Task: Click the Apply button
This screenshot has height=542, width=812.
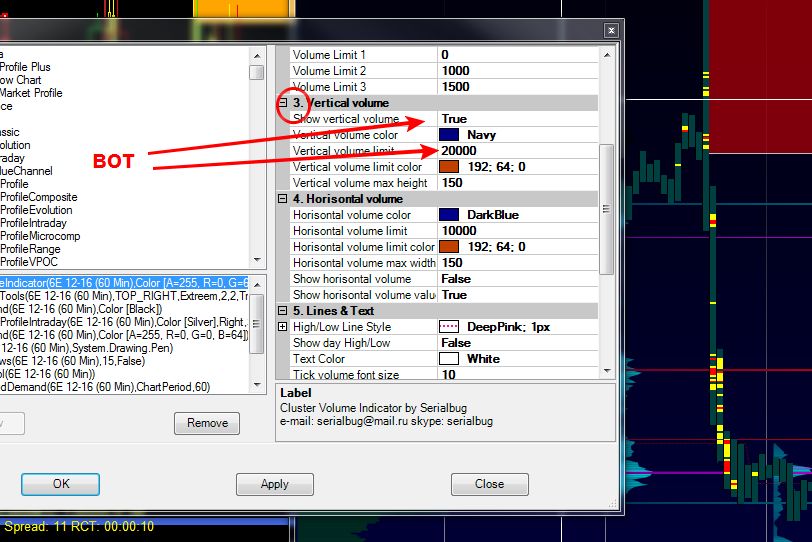Action: click(x=274, y=484)
